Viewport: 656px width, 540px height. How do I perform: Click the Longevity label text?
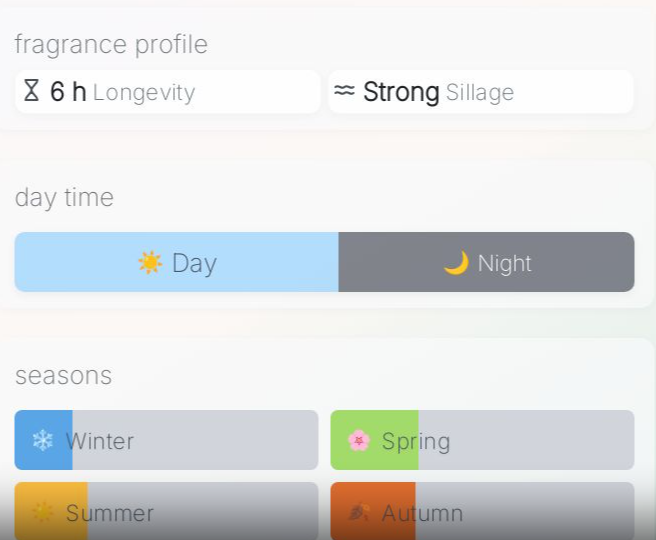144,93
